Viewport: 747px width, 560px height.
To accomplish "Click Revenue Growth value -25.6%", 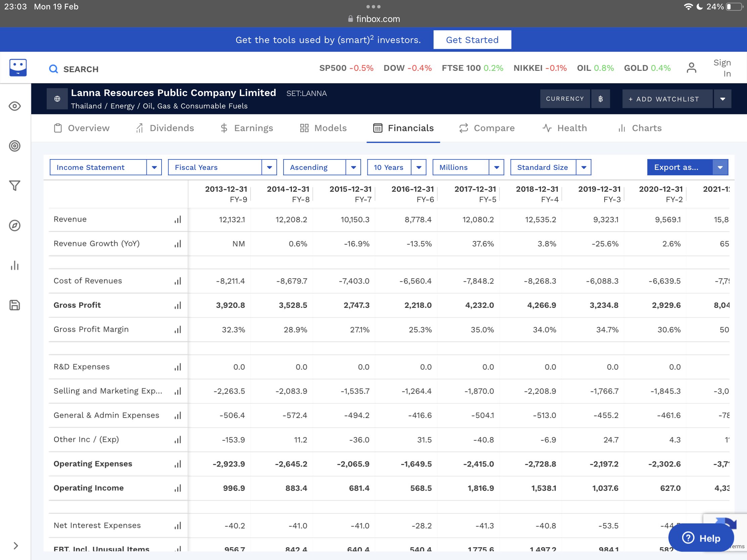I will pos(605,244).
